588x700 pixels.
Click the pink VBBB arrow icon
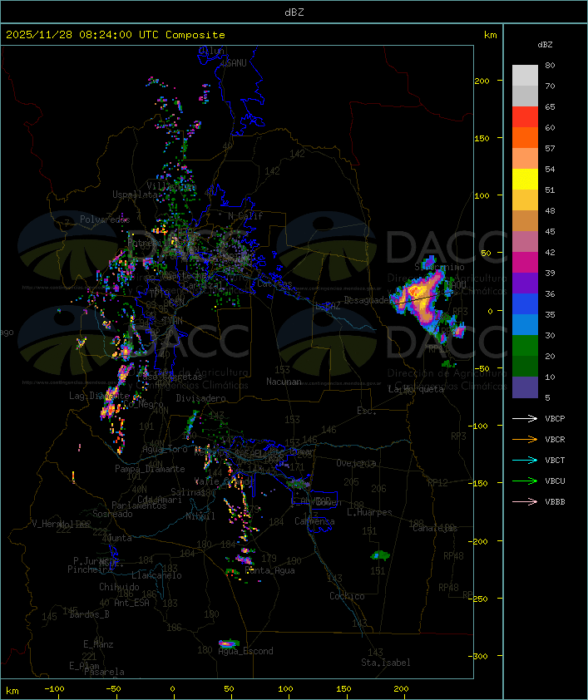pyautogui.click(x=525, y=502)
